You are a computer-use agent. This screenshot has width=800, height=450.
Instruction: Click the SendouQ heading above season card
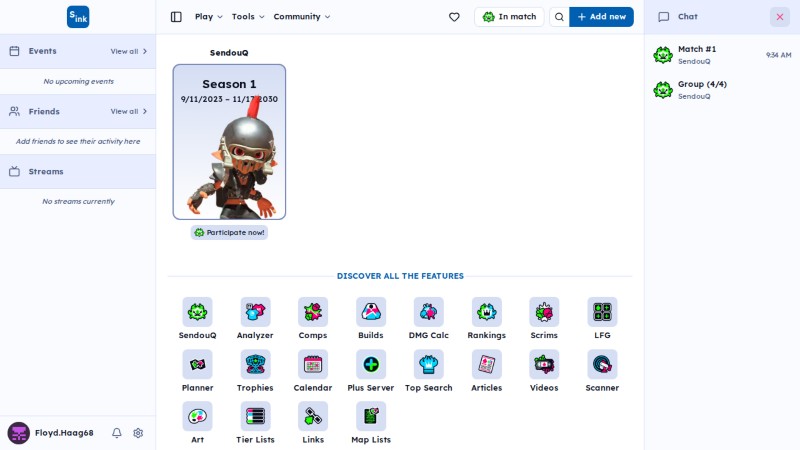[x=229, y=53]
